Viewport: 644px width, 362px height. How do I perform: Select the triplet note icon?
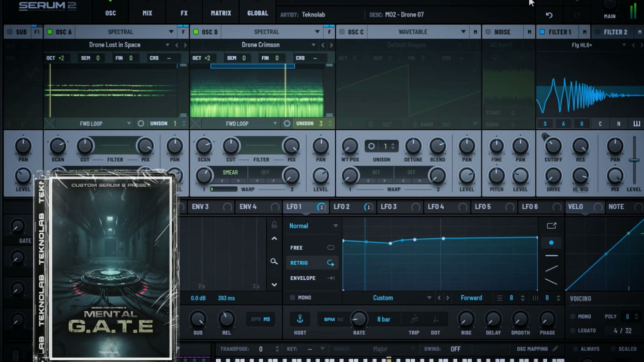pos(414,319)
